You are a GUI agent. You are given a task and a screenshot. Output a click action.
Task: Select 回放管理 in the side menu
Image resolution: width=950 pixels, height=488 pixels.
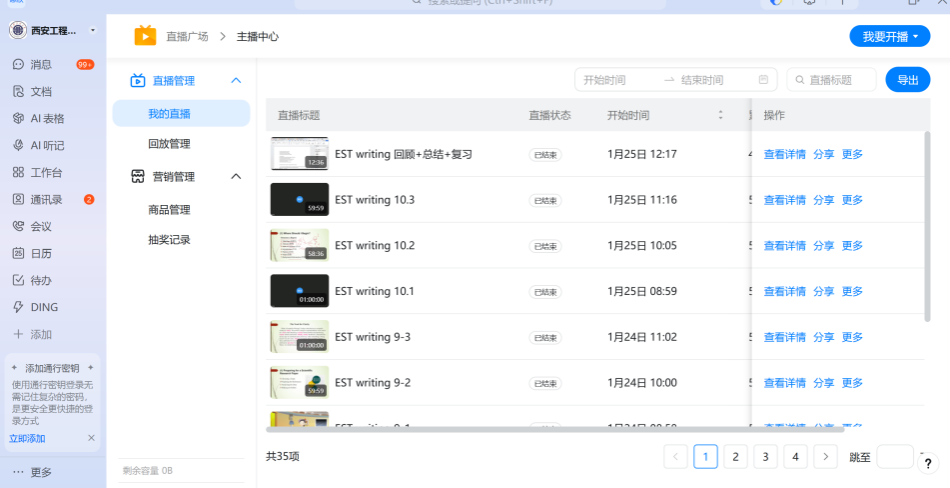[x=169, y=144]
